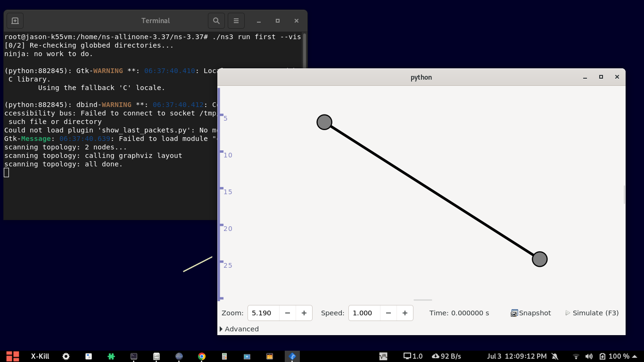Viewport: 644px width, 362px height.
Task: Open terminal icon in taskbar
Action: click(x=134, y=356)
